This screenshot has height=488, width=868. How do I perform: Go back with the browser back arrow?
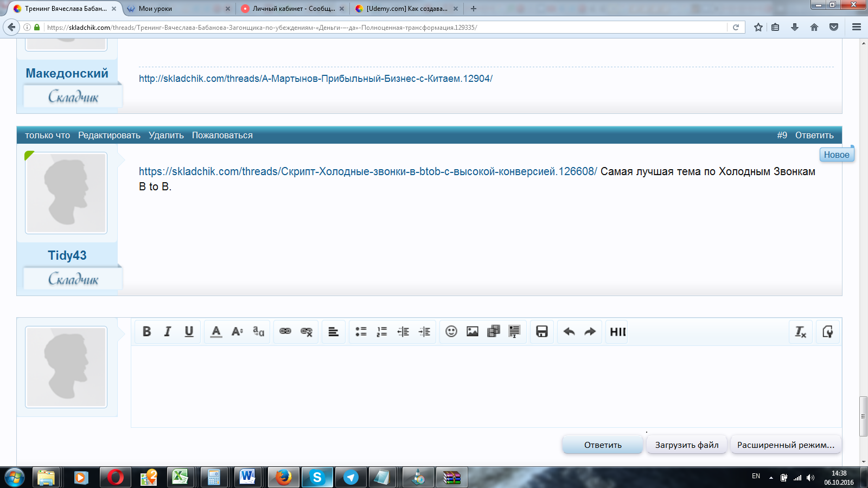tap(11, 27)
